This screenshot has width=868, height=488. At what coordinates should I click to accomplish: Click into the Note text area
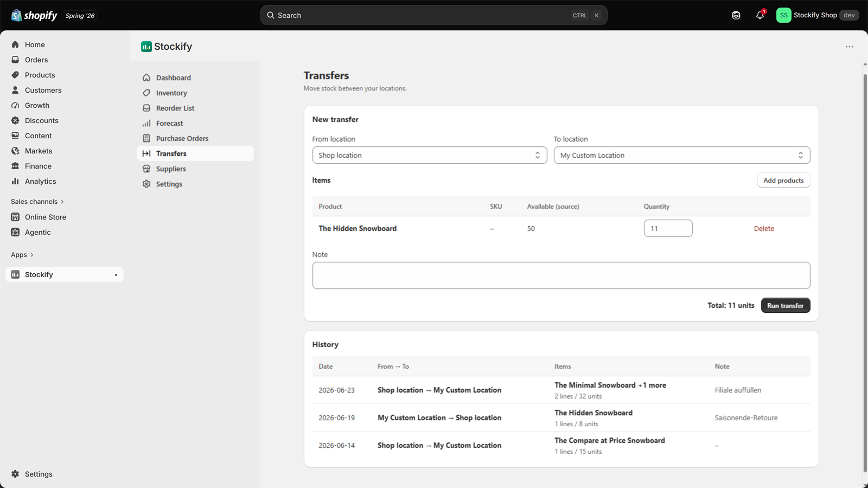[x=561, y=275]
